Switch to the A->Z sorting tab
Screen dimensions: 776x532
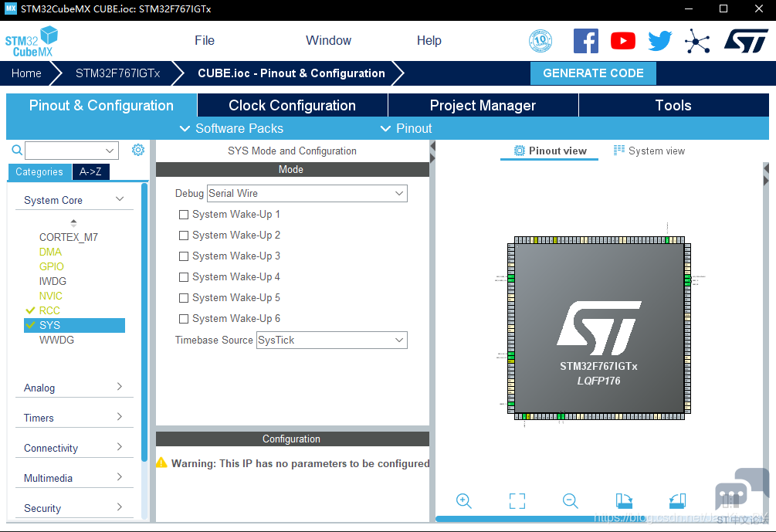tap(90, 171)
